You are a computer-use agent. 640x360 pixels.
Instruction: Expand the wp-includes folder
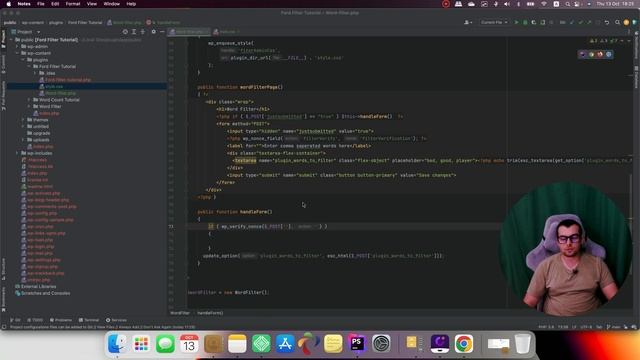(x=18, y=153)
